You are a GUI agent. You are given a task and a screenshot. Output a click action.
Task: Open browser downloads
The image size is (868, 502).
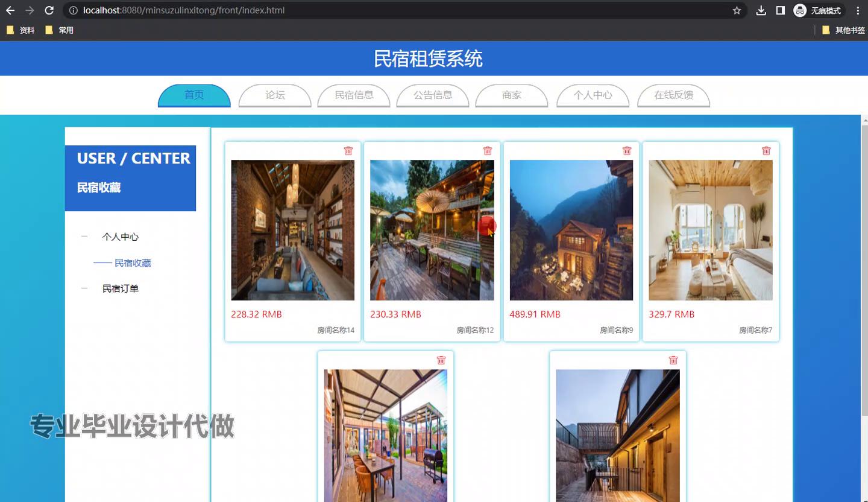click(x=761, y=10)
